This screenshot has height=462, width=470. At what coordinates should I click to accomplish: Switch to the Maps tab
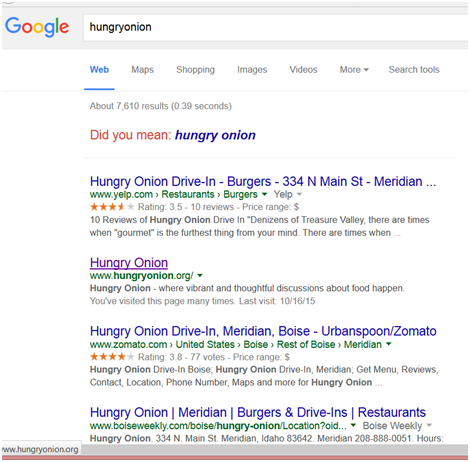[x=142, y=70]
